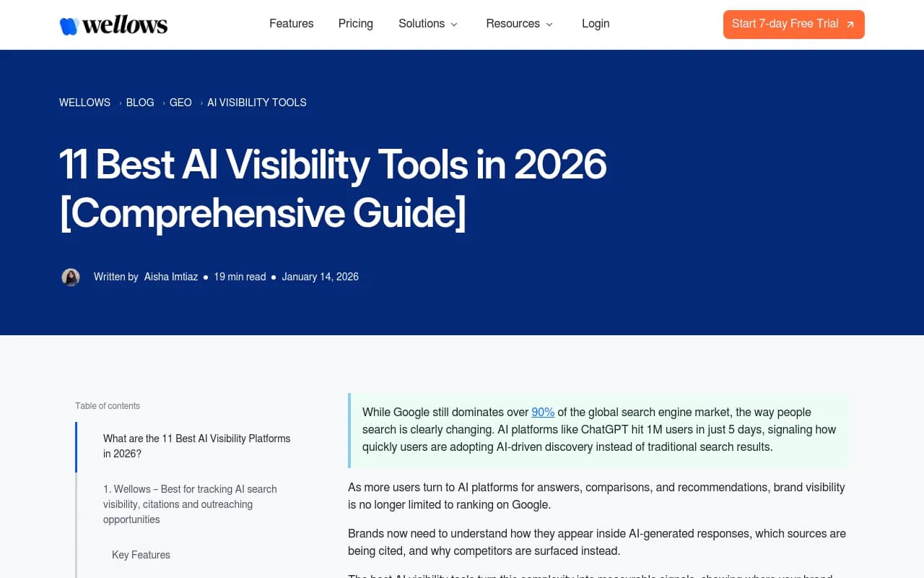924x578 pixels.
Task: Click the wellows logo icon
Action: coord(69,24)
